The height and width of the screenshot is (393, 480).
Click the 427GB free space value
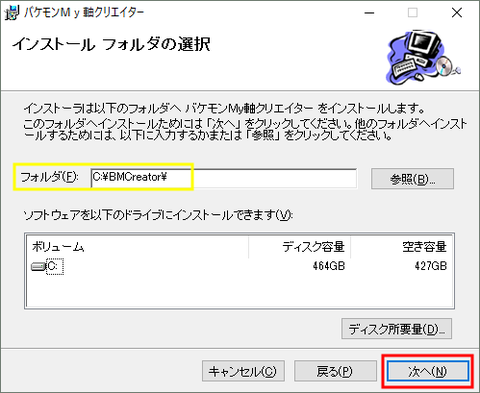coord(431,266)
